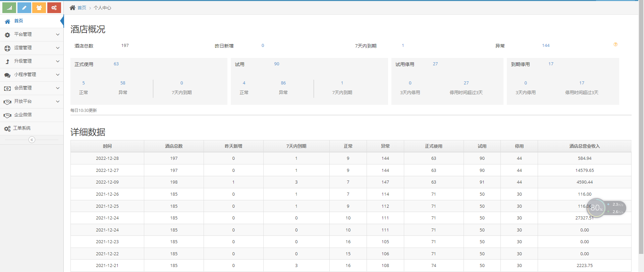Open 首页 in the sidebar menu

[x=32, y=21]
